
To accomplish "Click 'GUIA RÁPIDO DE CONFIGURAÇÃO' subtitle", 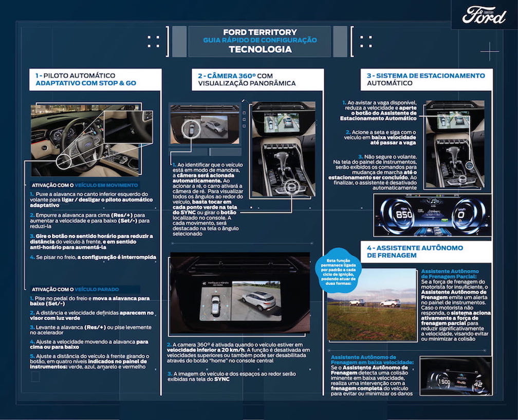I will [260, 40].
